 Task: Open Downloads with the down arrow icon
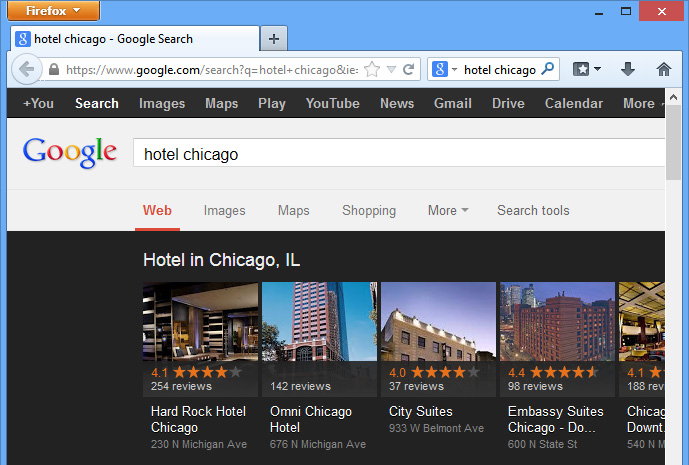pyautogui.click(x=627, y=69)
